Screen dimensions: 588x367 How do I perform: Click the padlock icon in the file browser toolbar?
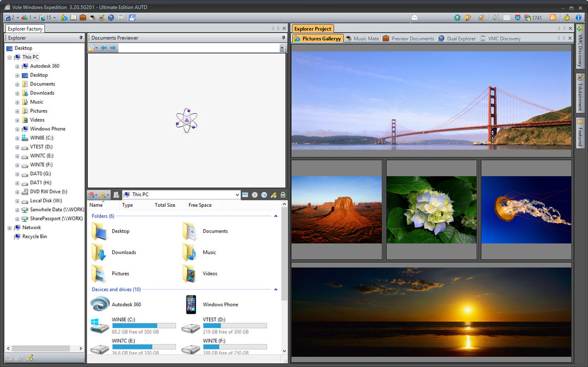283,195
